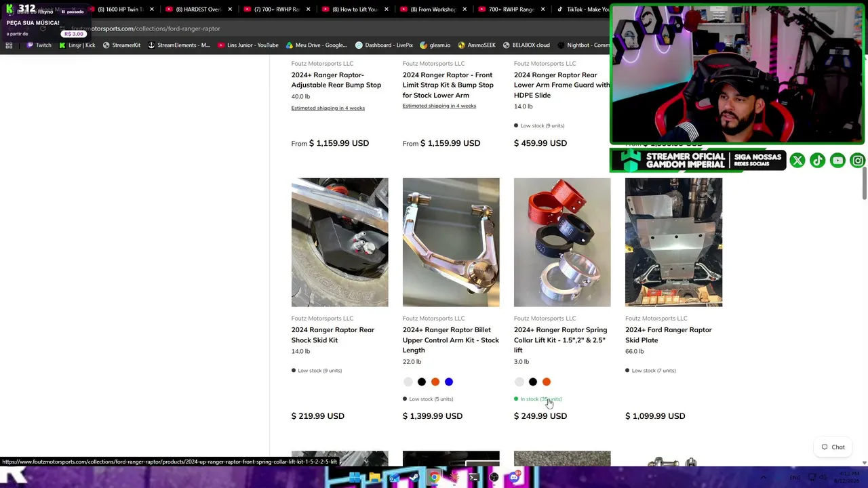
Task: Select black swatch for Billet Upper Control Arm Kit
Action: tap(421, 382)
